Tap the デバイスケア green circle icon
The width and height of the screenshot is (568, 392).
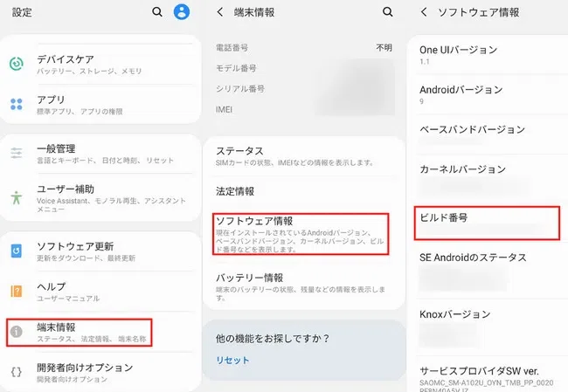(17, 64)
